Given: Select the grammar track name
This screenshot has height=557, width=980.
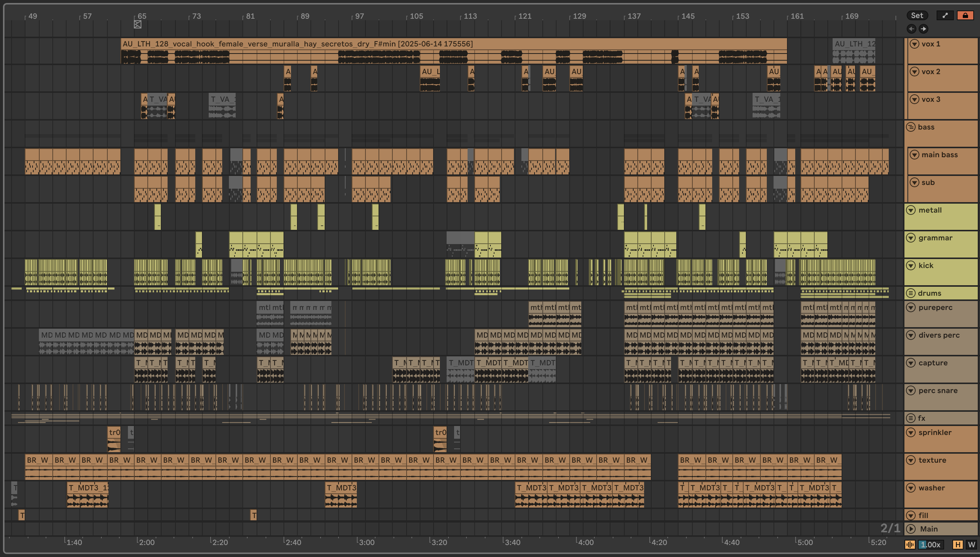Looking at the screenshot, I should click(x=935, y=238).
